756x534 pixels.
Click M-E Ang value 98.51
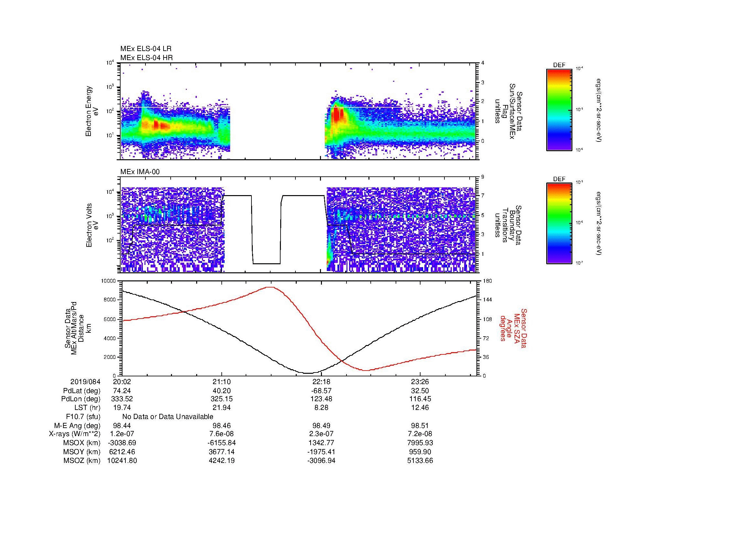point(420,426)
